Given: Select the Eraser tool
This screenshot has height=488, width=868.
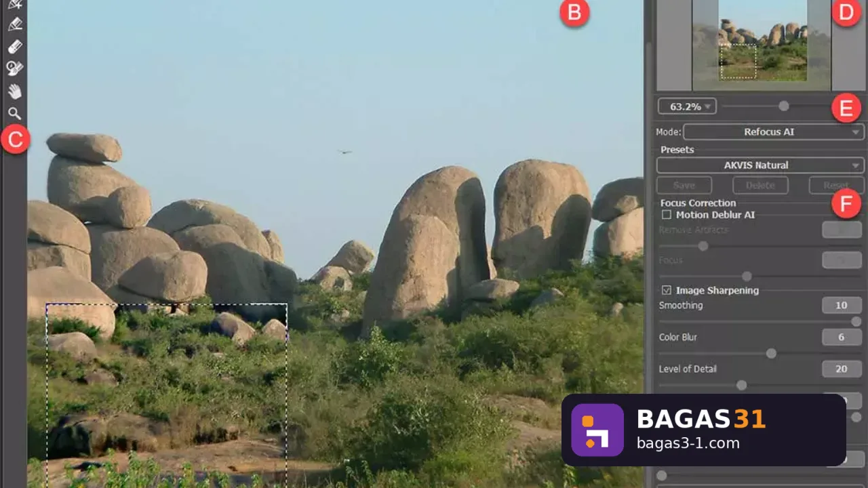Looking at the screenshot, I should tap(14, 47).
